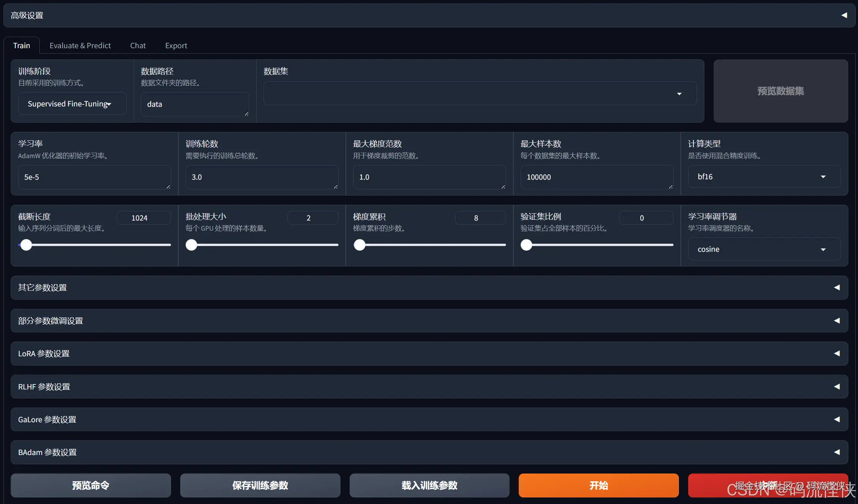This screenshot has width=858, height=504.
Task: Open the cosine 学习率调节器 dropdown
Action: coord(763,249)
